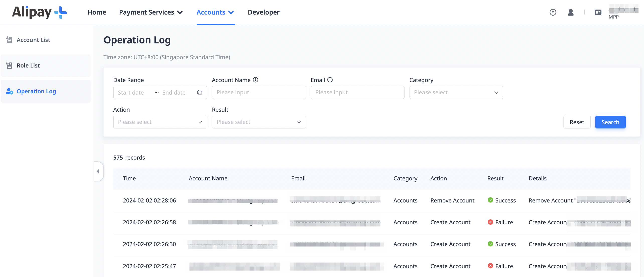The width and height of the screenshot is (644, 277).
Task: Click Accounts category in 02:26:58 row
Action: point(405,222)
